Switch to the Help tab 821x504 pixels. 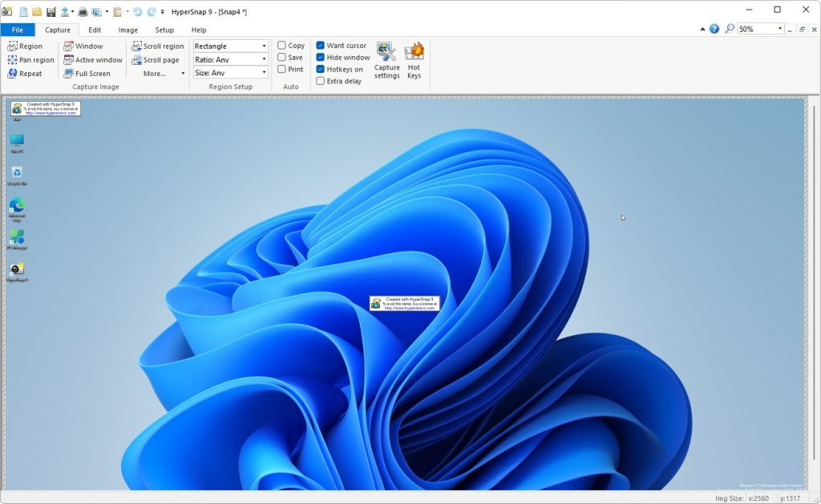(199, 30)
